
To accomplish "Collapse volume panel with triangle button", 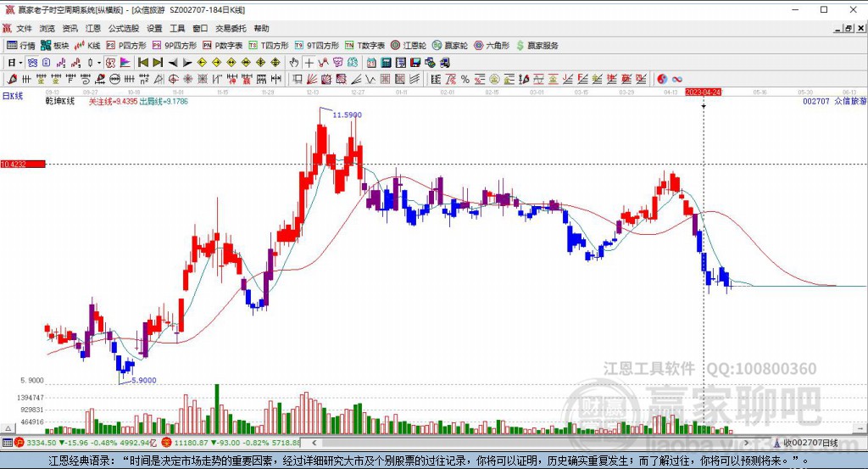I will (x=8, y=428).
